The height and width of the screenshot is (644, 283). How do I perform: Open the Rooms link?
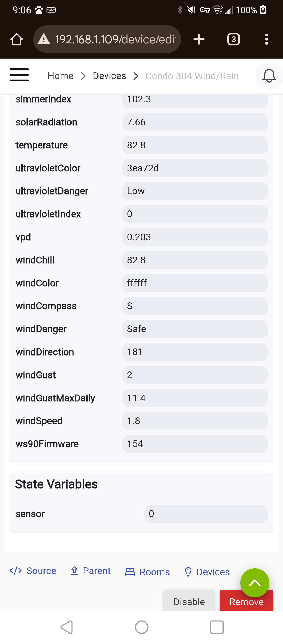click(x=148, y=572)
